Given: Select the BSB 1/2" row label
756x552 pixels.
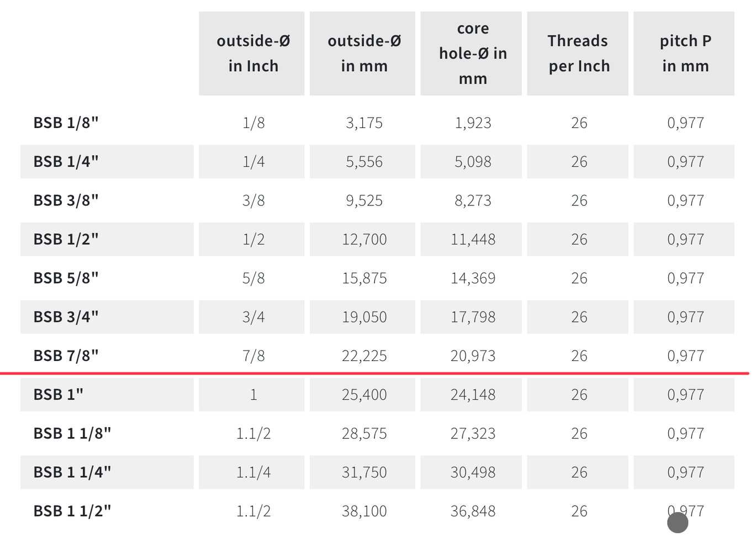Looking at the screenshot, I should tap(66, 239).
